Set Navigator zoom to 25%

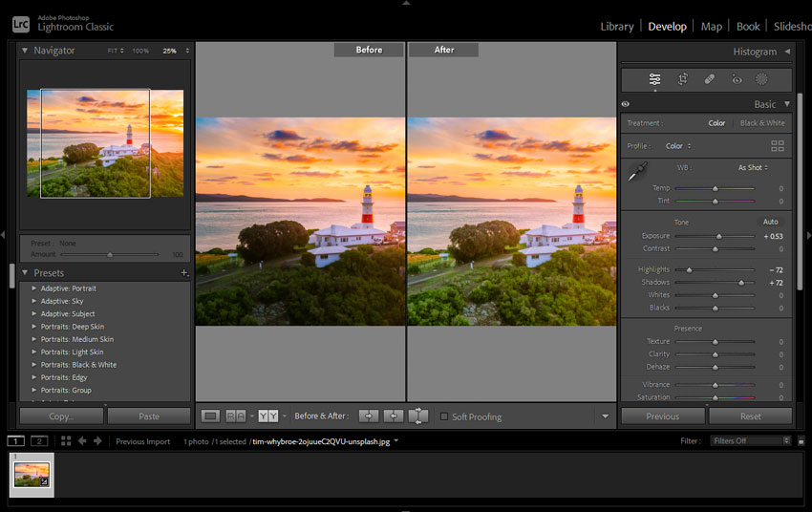tap(169, 51)
